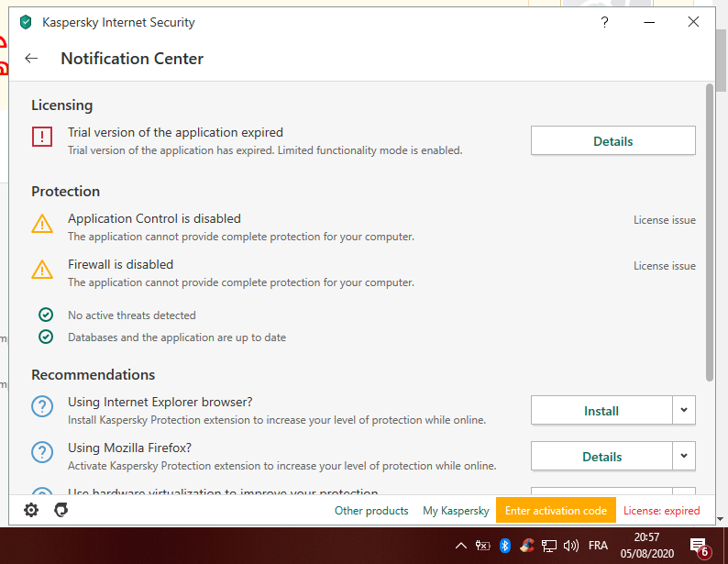Image resolution: width=728 pixels, height=564 pixels.
Task: Show hidden tray icons with the chevron
Action: tap(460, 546)
